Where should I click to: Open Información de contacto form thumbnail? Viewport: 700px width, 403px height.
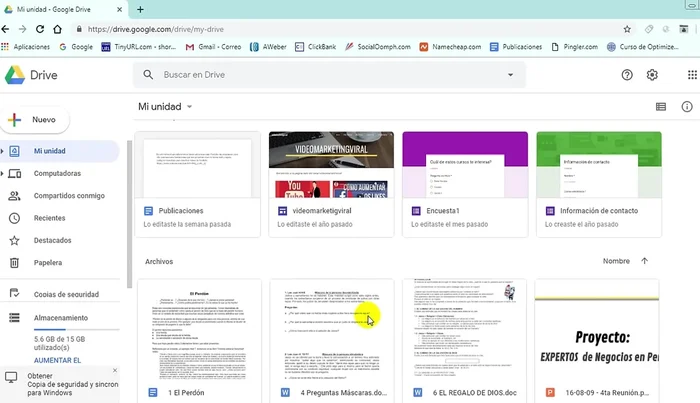[599, 165]
